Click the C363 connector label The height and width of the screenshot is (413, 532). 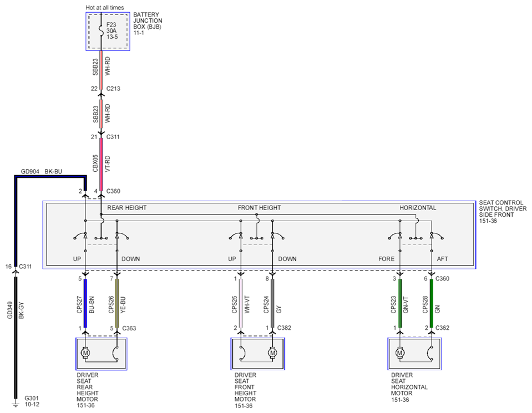tap(129, 328)
